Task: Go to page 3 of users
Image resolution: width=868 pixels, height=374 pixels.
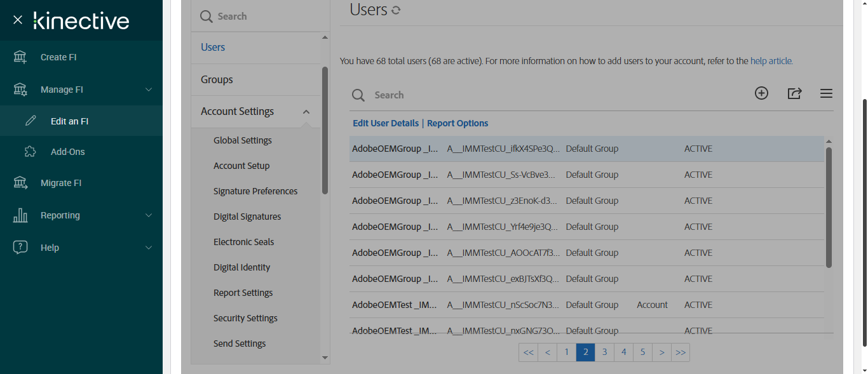Action: coord(604,352)
